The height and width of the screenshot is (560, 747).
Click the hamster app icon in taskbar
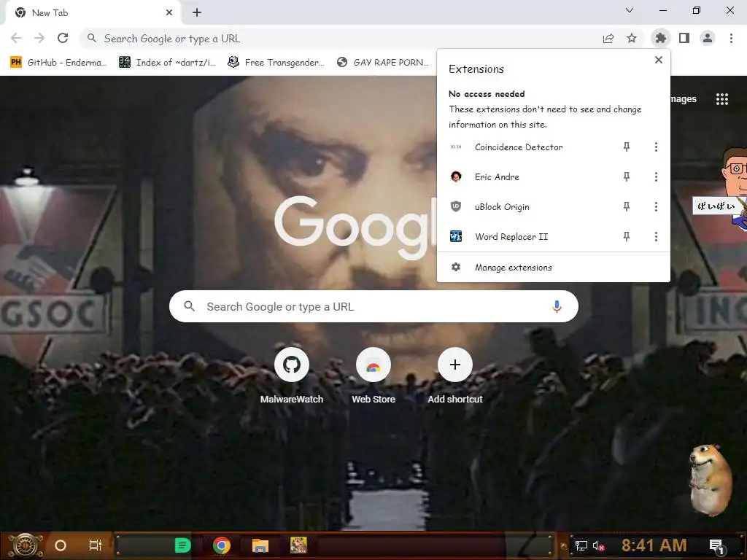point(298,545)
